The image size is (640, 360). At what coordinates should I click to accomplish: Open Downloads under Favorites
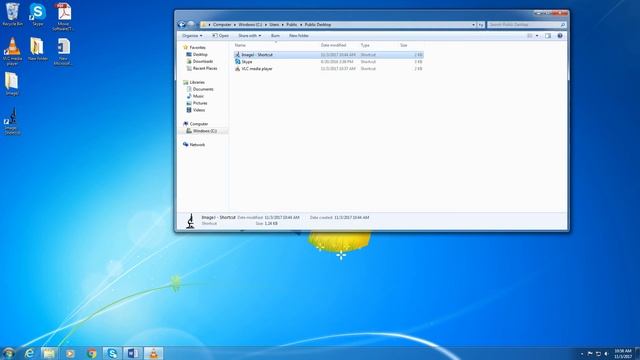click(x=202, y=61)
